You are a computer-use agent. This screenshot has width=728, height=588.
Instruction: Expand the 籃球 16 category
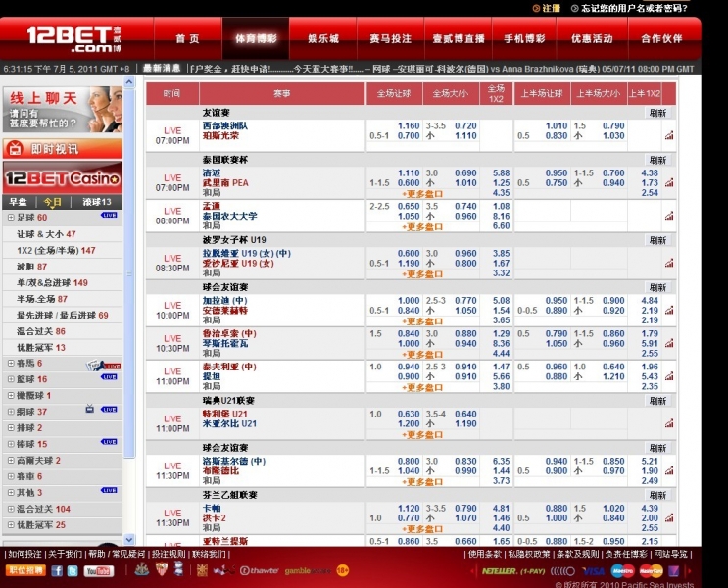pos(11,379)
